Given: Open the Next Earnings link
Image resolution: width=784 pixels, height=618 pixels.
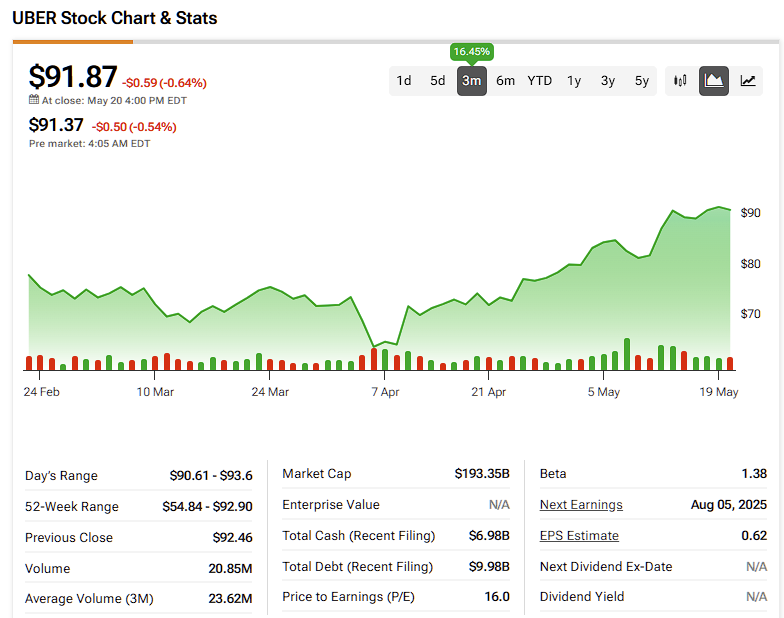Looking at the screenshot, I should pyautogui.click(x=581, y=504).
